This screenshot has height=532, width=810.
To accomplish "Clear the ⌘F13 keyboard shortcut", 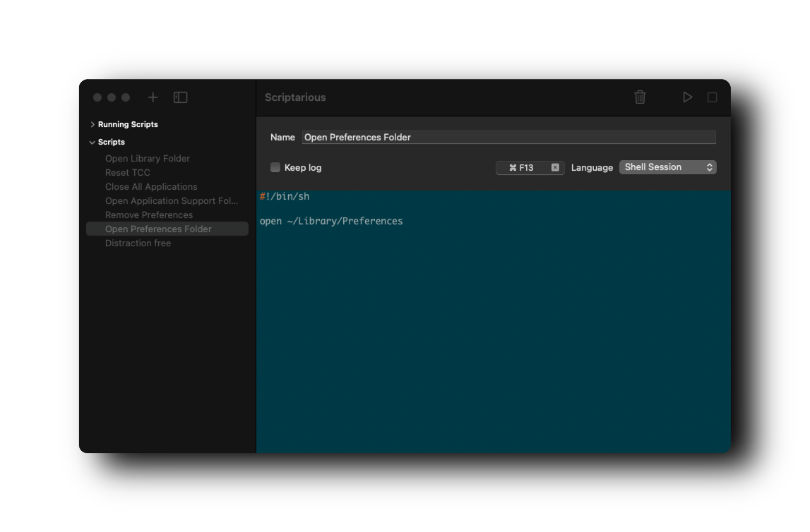I will click(555, 167).
